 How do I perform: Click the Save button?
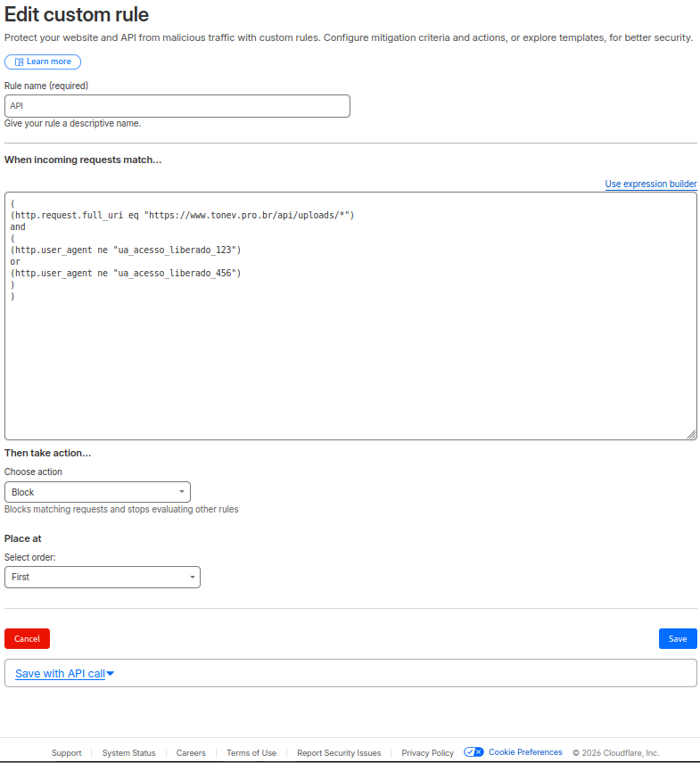(678, 638)
